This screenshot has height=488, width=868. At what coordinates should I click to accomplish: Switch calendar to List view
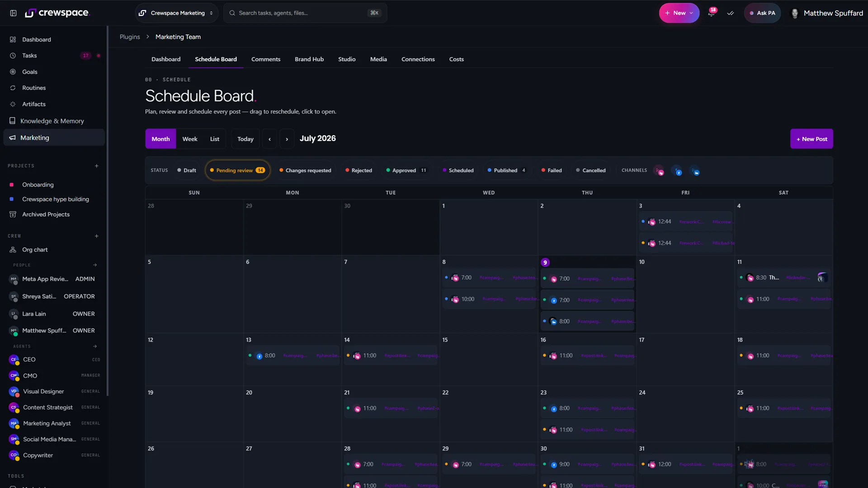(x=215, y=139)
